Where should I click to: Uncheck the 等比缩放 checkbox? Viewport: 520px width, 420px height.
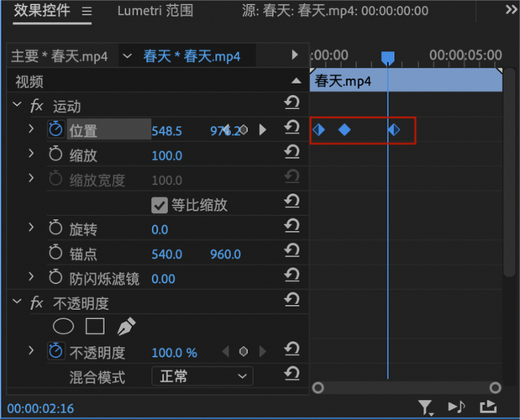pos(160,205)
